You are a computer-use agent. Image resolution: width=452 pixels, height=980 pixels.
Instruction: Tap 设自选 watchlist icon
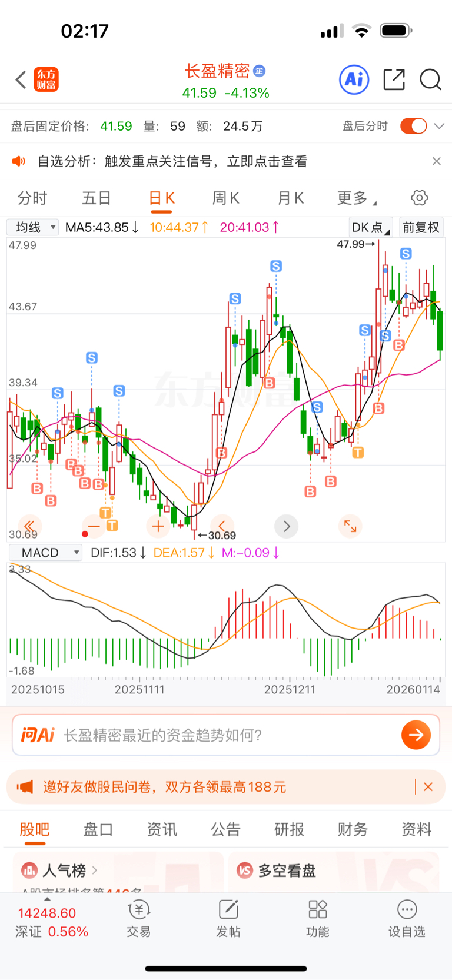pos(407,910)
